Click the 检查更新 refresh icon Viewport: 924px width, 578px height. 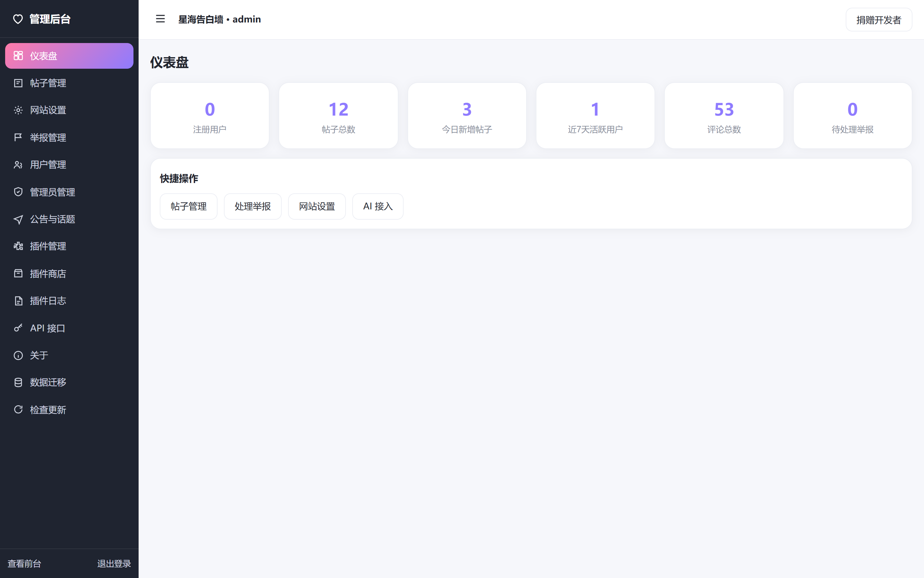point(18,409)
